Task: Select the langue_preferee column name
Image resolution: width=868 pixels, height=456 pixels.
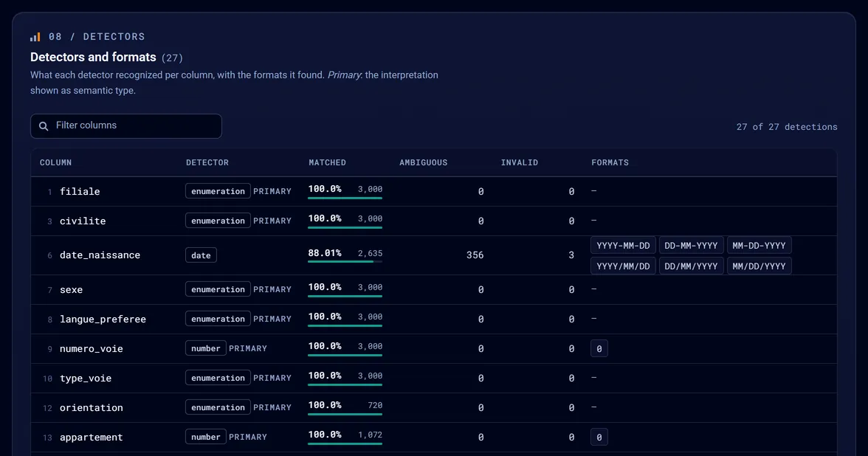Action: coord(103,319)
